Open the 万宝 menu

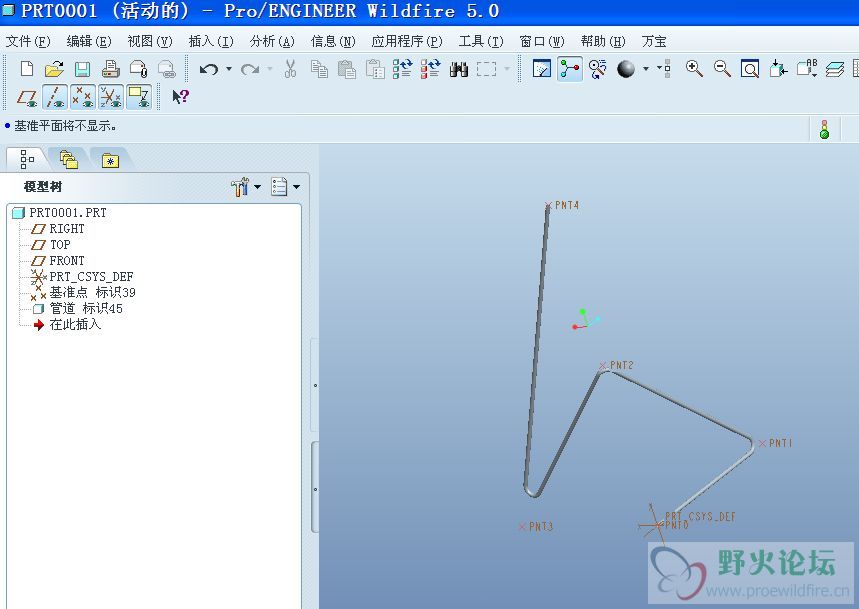tap(654, 41)
